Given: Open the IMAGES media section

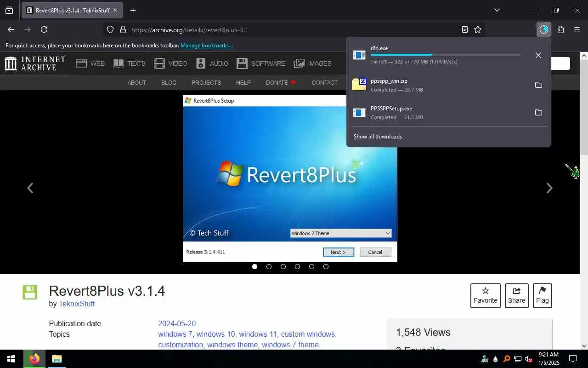Looking at the screenshot, I should click(x=312, y=63).
